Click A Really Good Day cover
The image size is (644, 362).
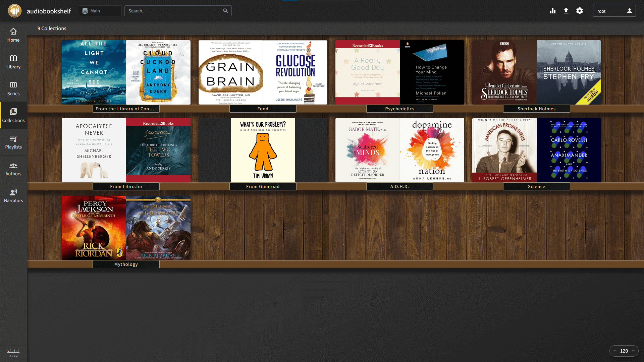click(x=368, y=72)
